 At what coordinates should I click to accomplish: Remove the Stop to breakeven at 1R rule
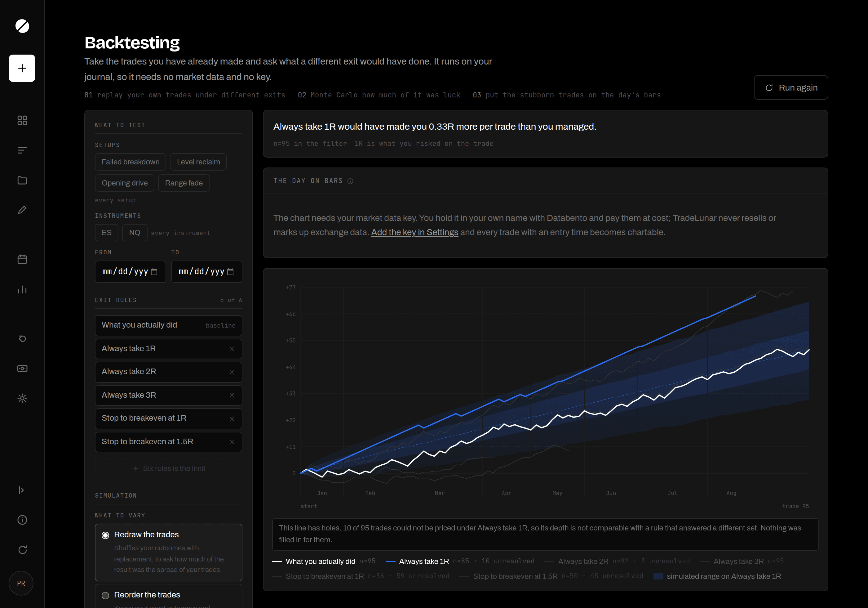pos(232,419)
